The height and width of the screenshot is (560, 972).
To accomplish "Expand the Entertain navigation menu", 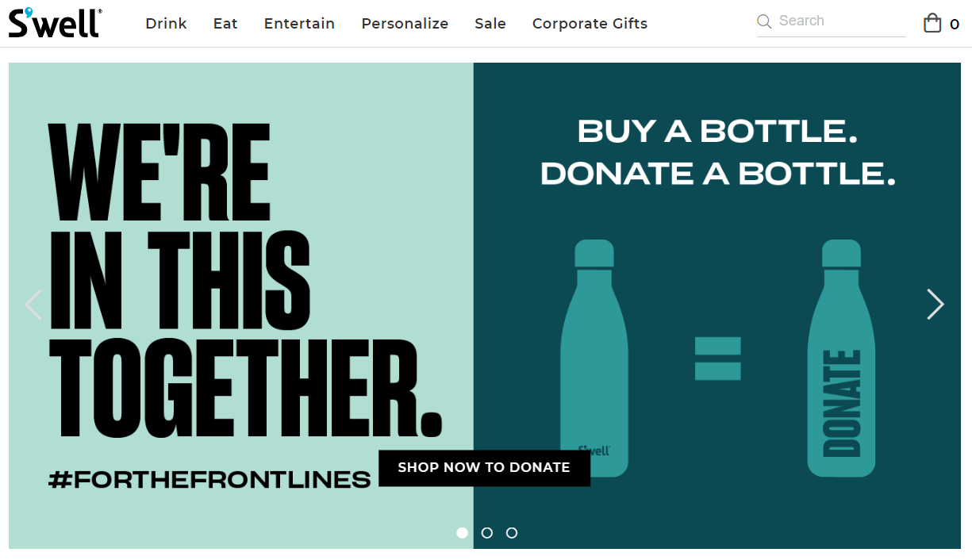I will [x=299, y=24].
